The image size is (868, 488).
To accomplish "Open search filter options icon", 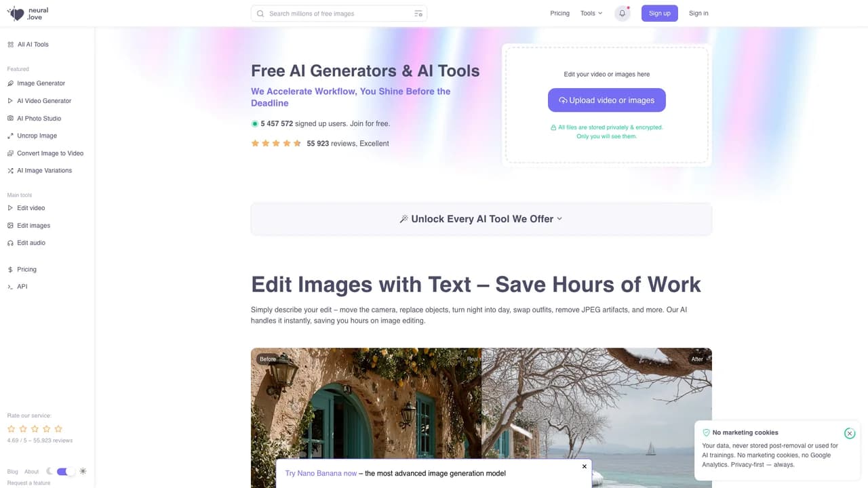I will click(418, 14).
